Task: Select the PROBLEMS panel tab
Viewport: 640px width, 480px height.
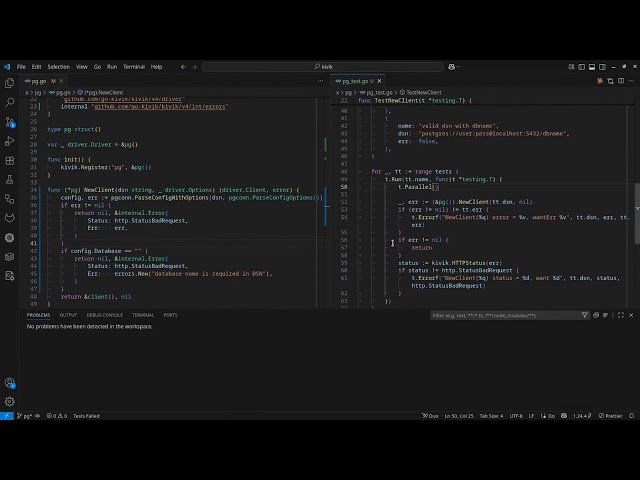Action: (38, 315)
